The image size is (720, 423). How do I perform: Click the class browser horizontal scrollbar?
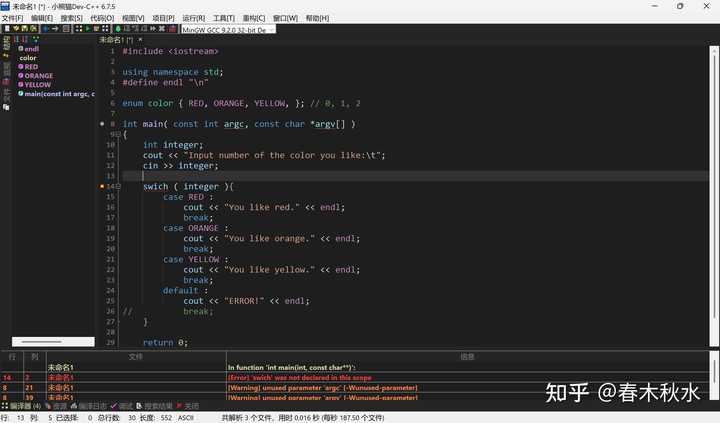53,342
